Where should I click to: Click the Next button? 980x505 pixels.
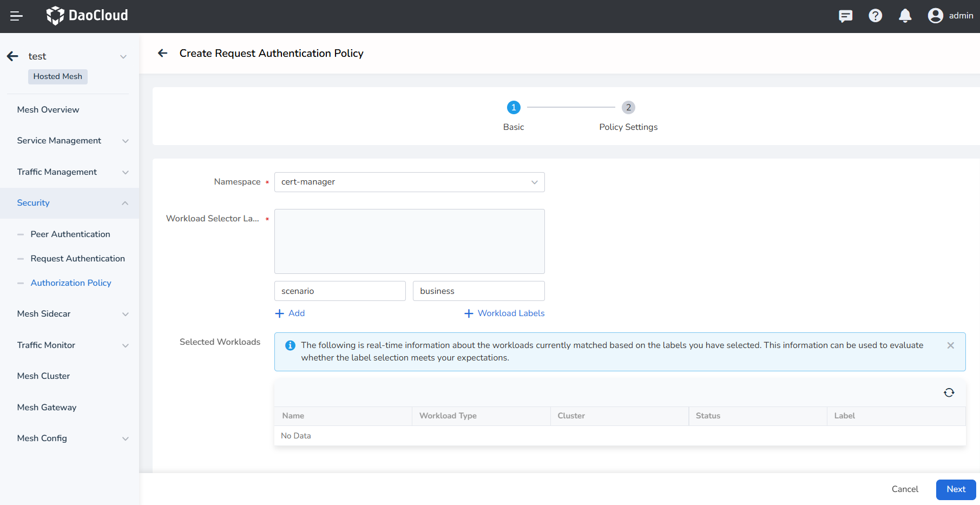point(956,489)
